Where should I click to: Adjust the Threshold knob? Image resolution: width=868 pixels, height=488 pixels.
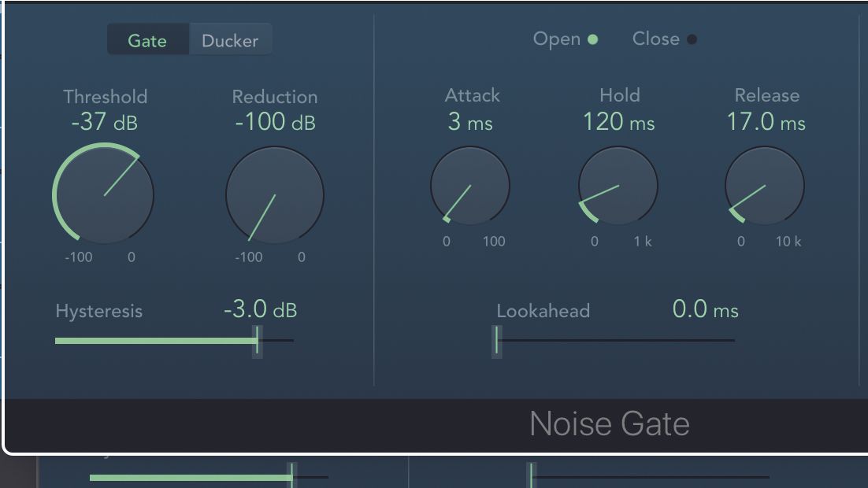coord(103,194)
